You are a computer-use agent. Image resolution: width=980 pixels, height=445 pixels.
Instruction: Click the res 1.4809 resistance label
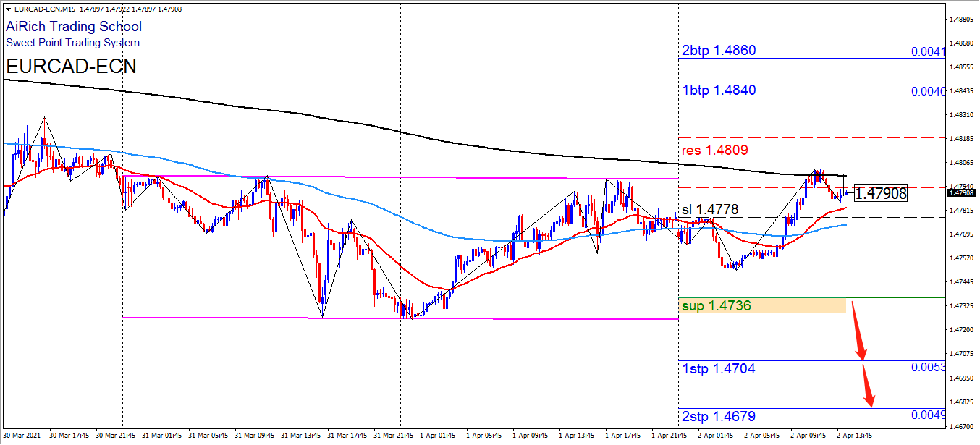[x=715, y=151]
